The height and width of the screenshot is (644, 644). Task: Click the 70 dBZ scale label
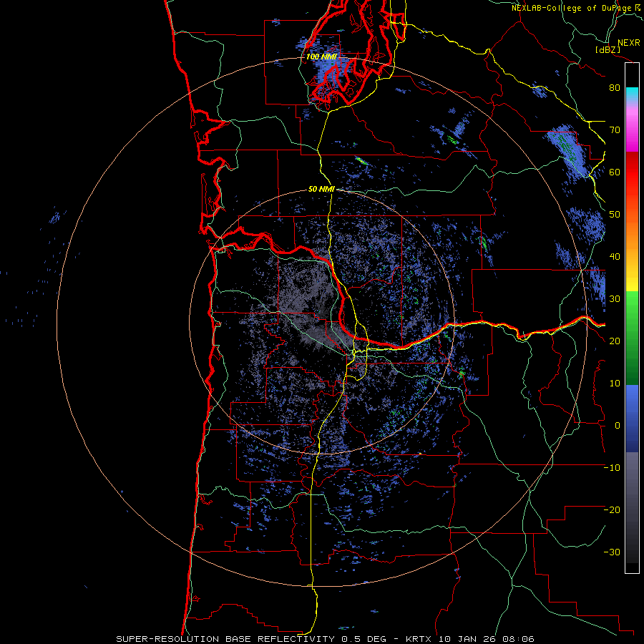click(615, 130)
